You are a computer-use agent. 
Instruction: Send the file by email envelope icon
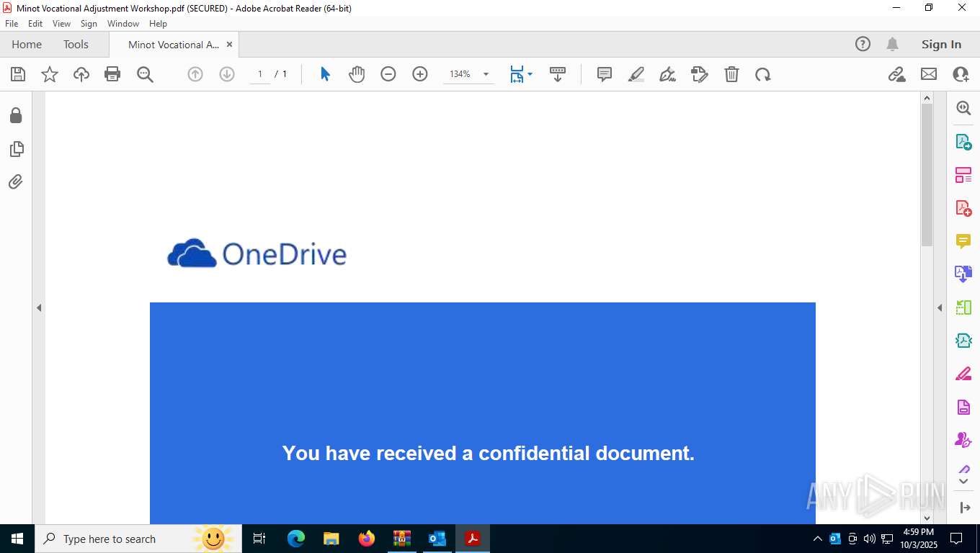(x=929, y=74)
